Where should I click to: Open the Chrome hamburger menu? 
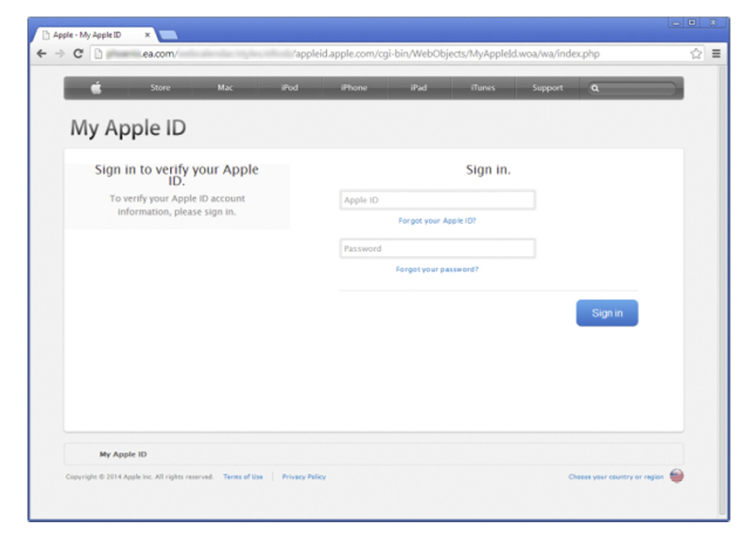[x=716, y=54]
